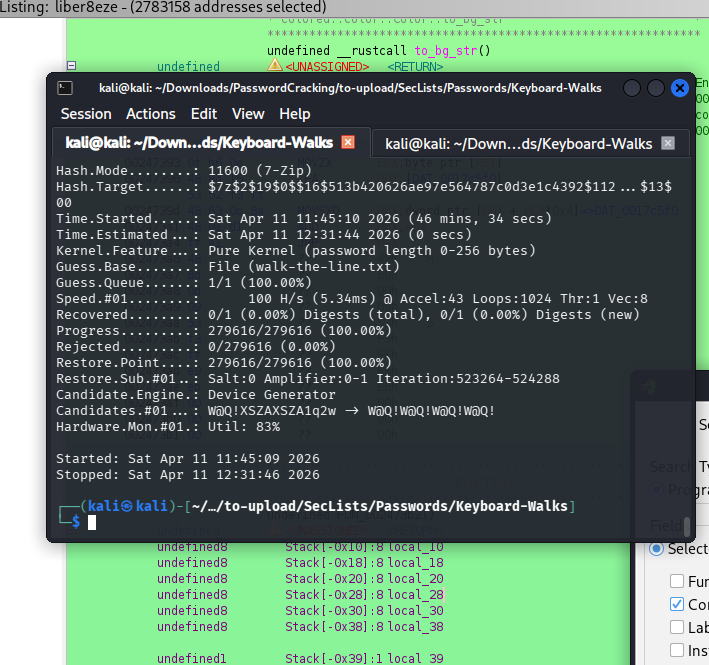Maximize the terminal window
This screenshot has width=709, height=665.
pos(656,88)
